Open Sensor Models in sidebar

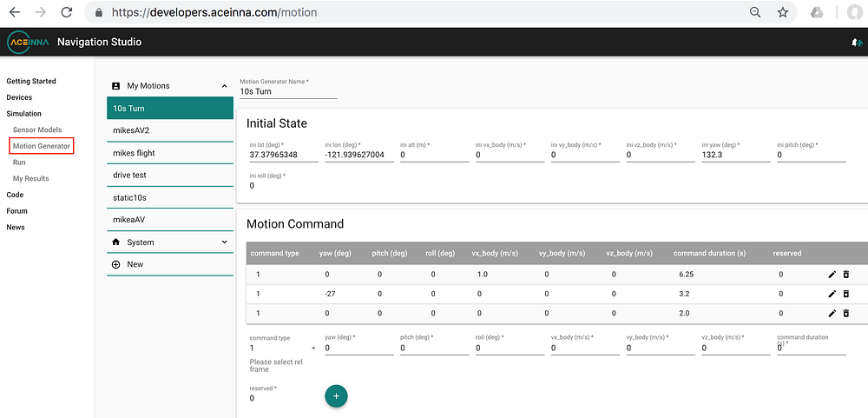(37, 129)
